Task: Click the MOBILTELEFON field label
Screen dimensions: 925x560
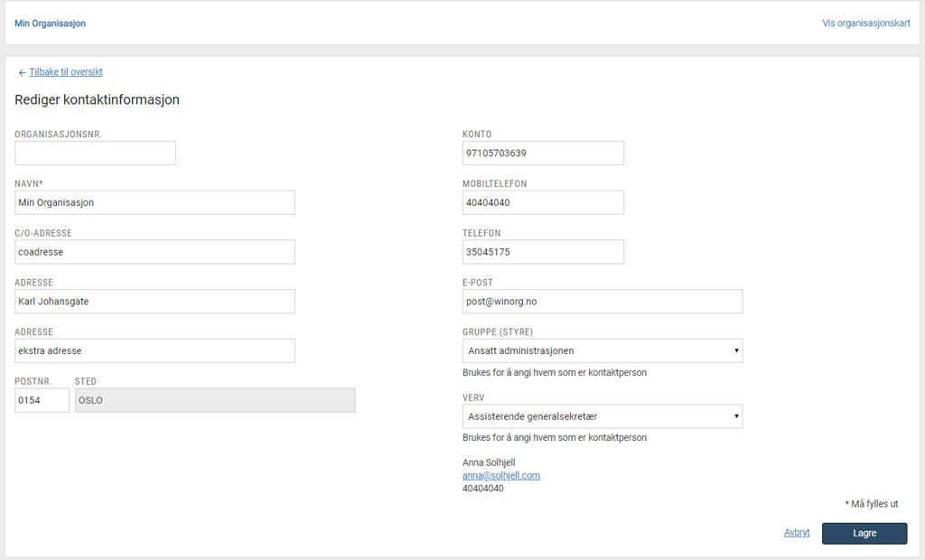Action: point(494,184)
